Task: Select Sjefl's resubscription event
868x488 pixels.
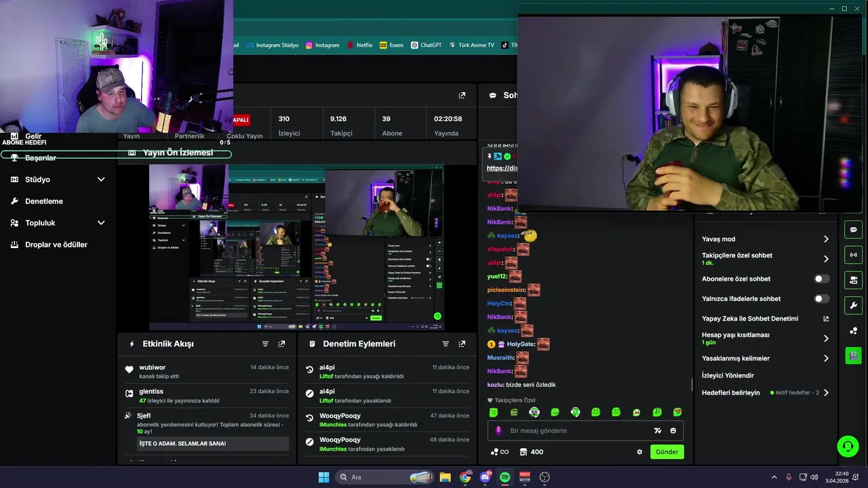Action: coord(207,430)
